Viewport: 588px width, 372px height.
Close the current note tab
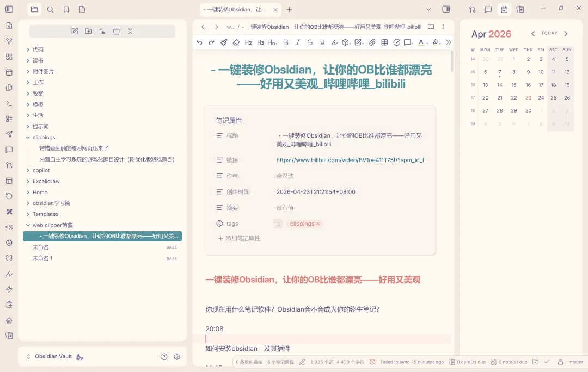(275, 10)
